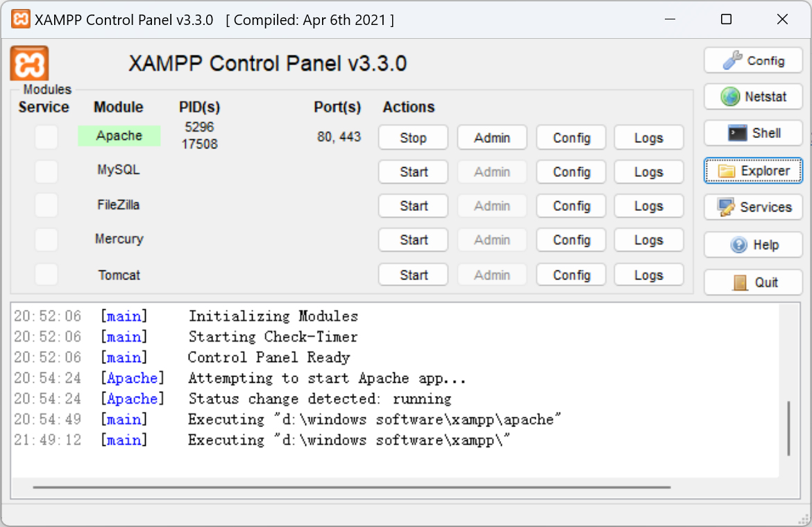Screen dimensions: 812x527
Task: Open Apache Config options
Action: click(x=571, y=137)
